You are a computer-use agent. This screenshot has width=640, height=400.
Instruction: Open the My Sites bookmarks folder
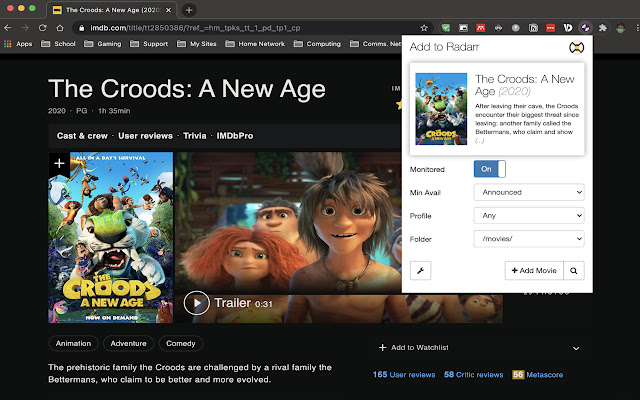pyautogui.click(x=197, y=44)
